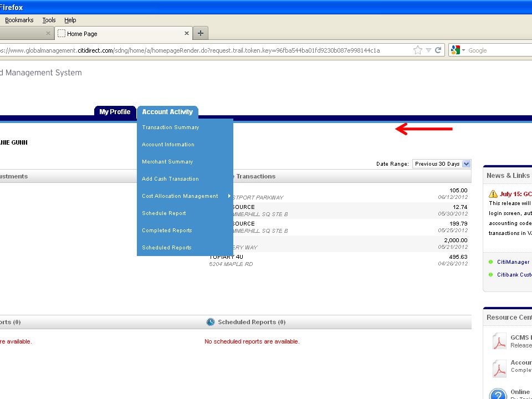Click the URL address field
The height and width of the screenshot is (399, 532).
pos(203,50)
